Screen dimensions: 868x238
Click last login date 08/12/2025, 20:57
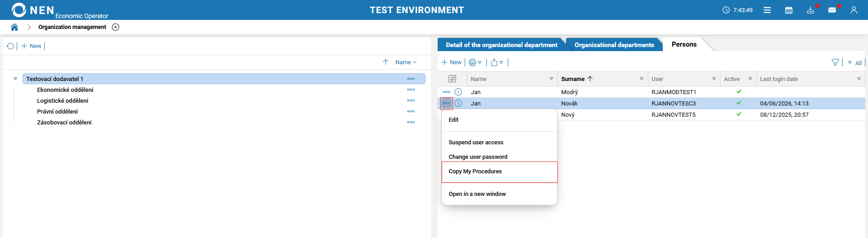(x=784, y=114)
